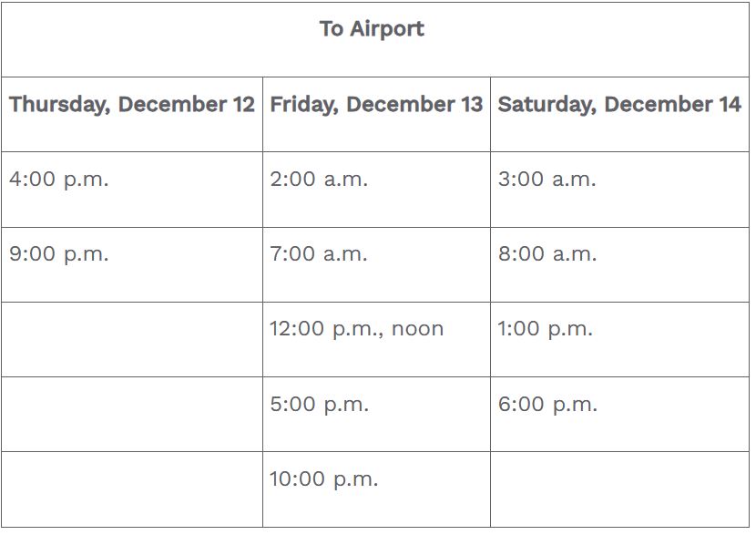Click the Friday 7:00 a.m. departure time
The width and height of the screenshot is (756, 535).
(x=319, y=254)
